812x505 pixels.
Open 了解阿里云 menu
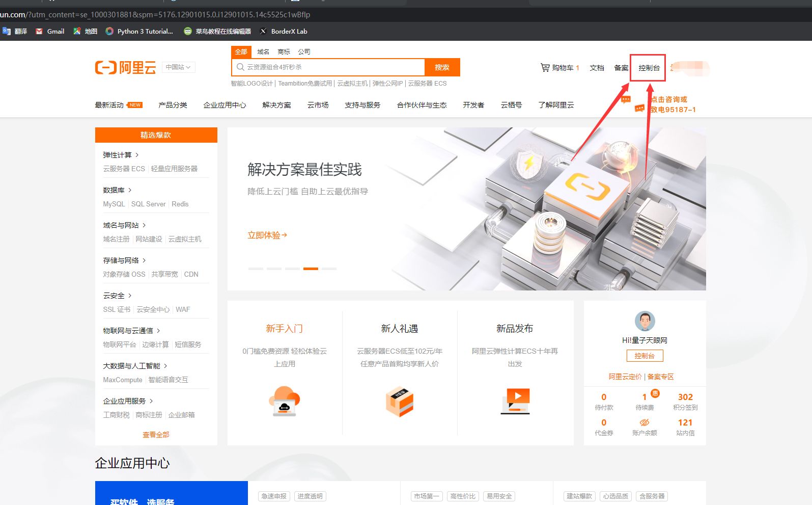coord(556,105)
